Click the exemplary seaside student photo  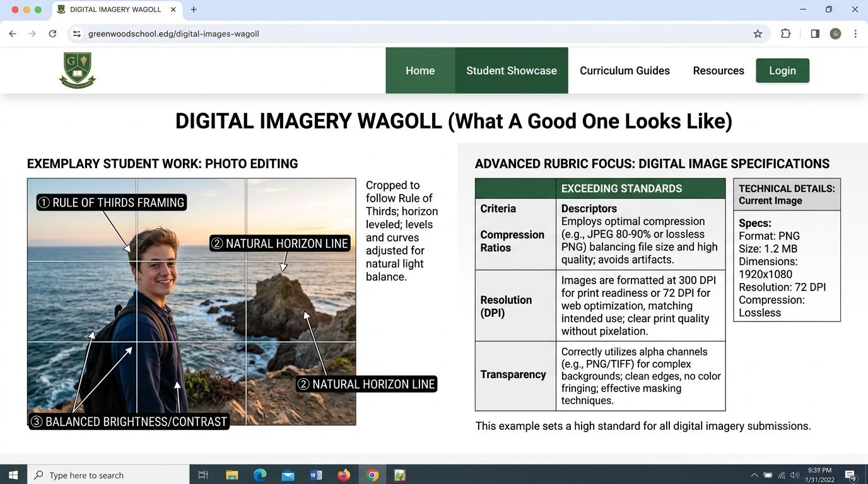pyautogui.click(x=191, y=301)
